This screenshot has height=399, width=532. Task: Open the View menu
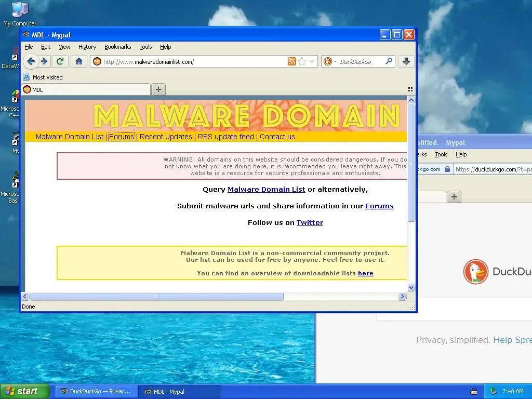[x=64, y=47]
